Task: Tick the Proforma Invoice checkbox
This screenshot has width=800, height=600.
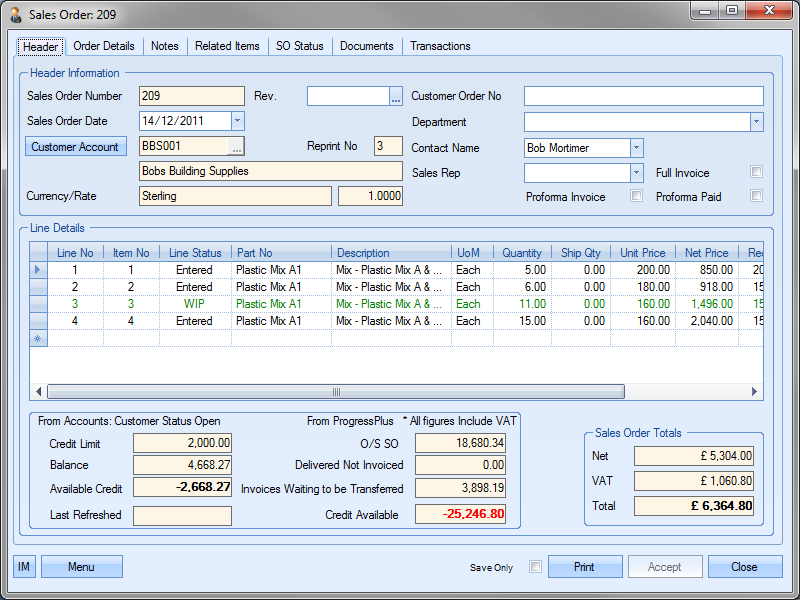Action: 636,196
